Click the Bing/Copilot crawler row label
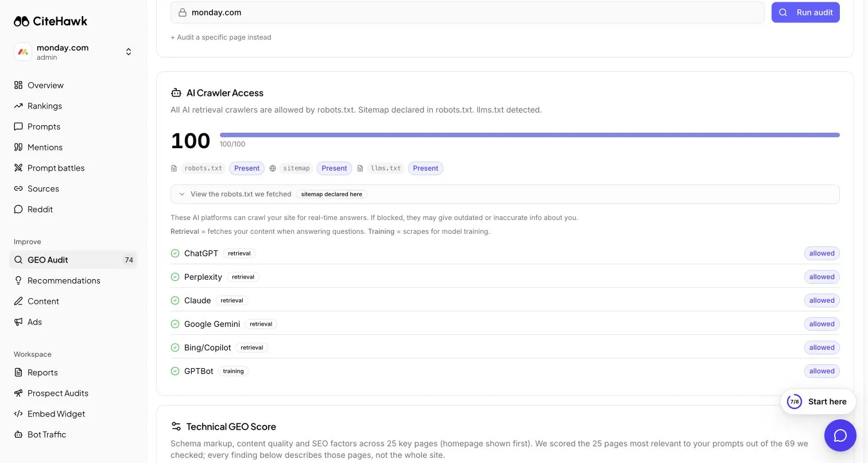This screenshot has height=463, width=868. click(208, 348)
